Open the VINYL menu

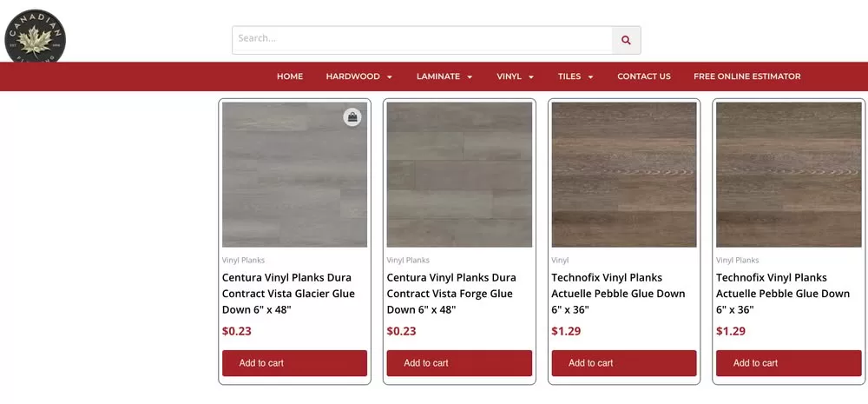click(509, 76)
